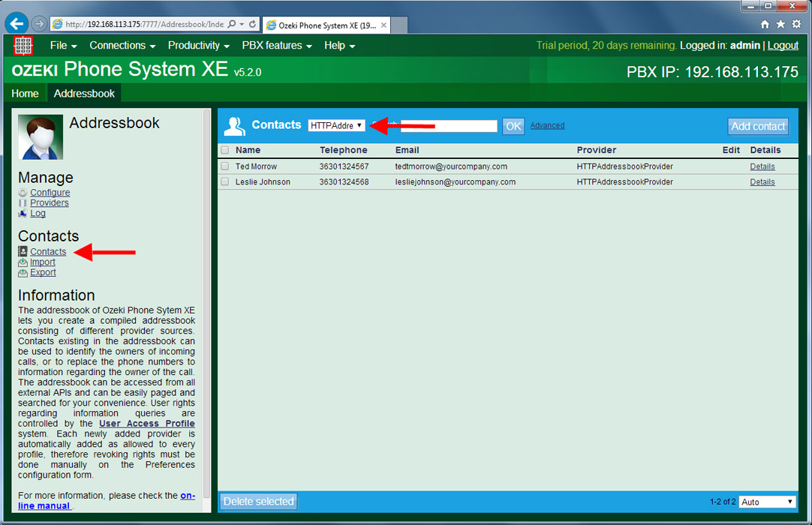Click the Import icon in sidebar
Screen dimensions: 812x525
(23, 262)
